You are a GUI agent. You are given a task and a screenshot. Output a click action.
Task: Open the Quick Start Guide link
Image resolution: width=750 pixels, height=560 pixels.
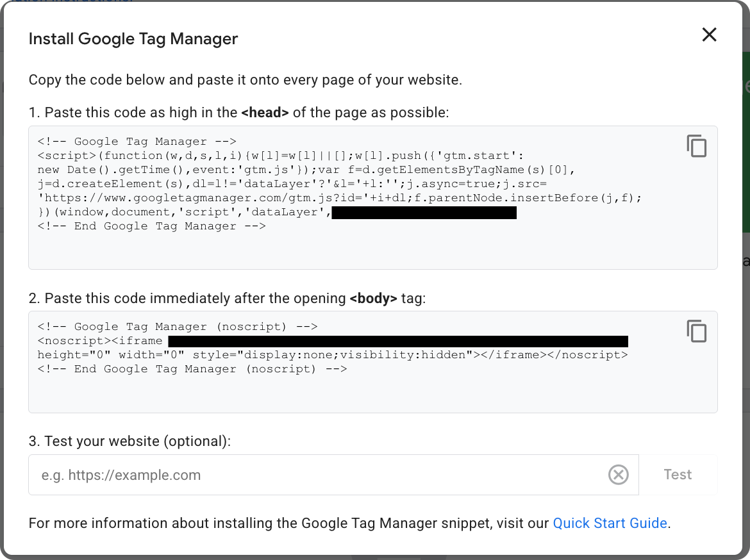(x=610, y=523)
